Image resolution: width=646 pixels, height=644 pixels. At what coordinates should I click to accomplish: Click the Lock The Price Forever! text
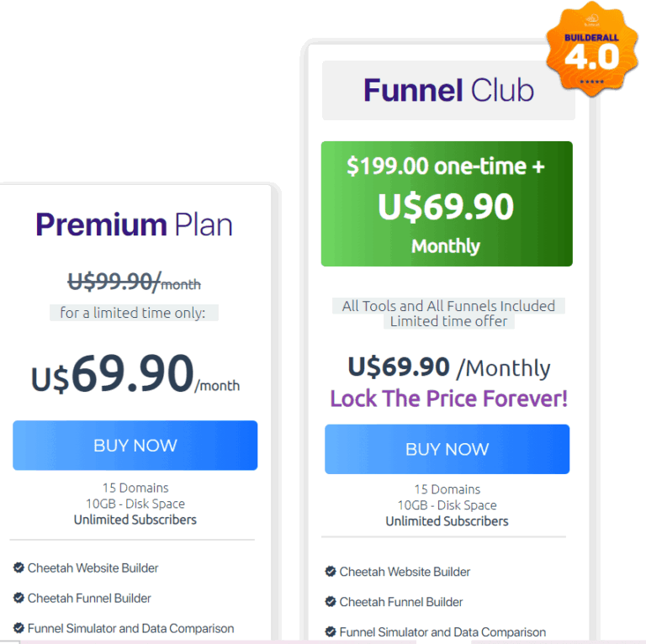click(x=448, y=399)
